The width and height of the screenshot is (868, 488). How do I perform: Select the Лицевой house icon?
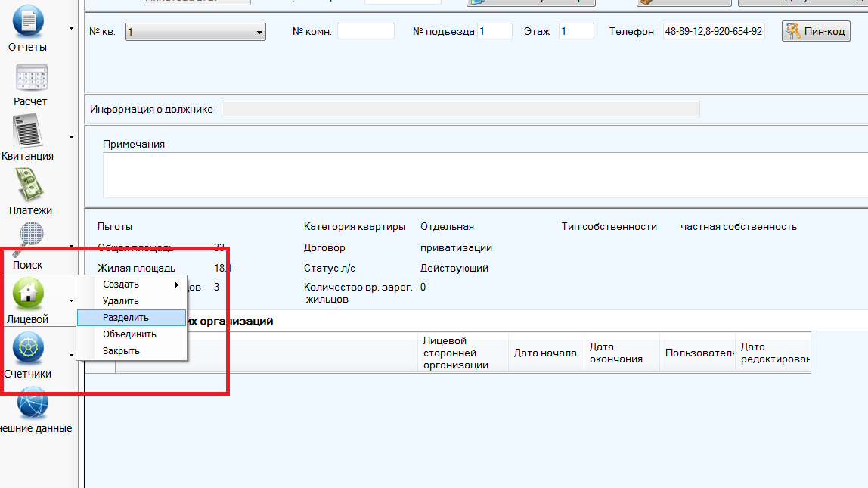[28, 294]
